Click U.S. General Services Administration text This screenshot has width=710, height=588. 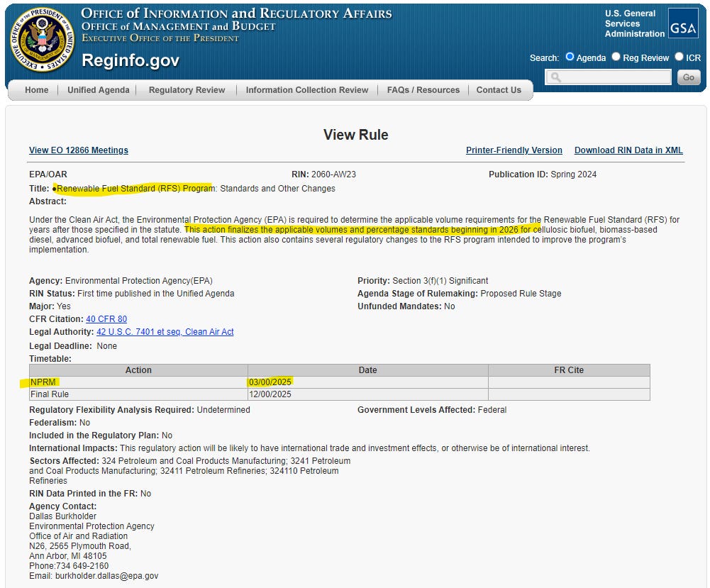coord(634,23)
